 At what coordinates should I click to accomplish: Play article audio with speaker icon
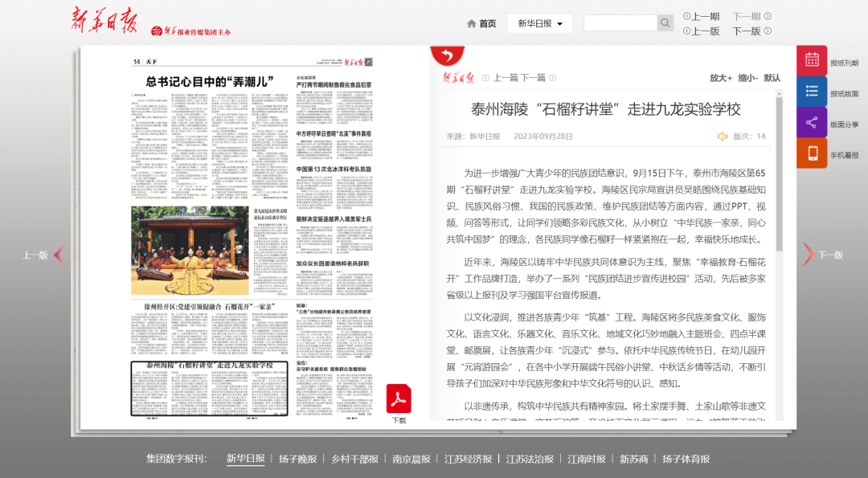pyautogui.click(x=723, y=136)
